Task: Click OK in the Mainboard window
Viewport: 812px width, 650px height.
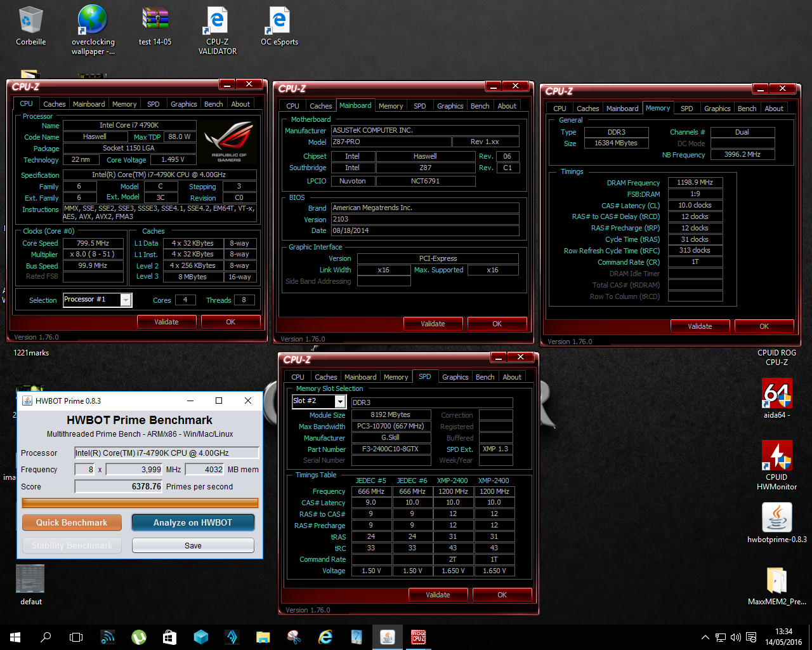Action: point(497,324)
